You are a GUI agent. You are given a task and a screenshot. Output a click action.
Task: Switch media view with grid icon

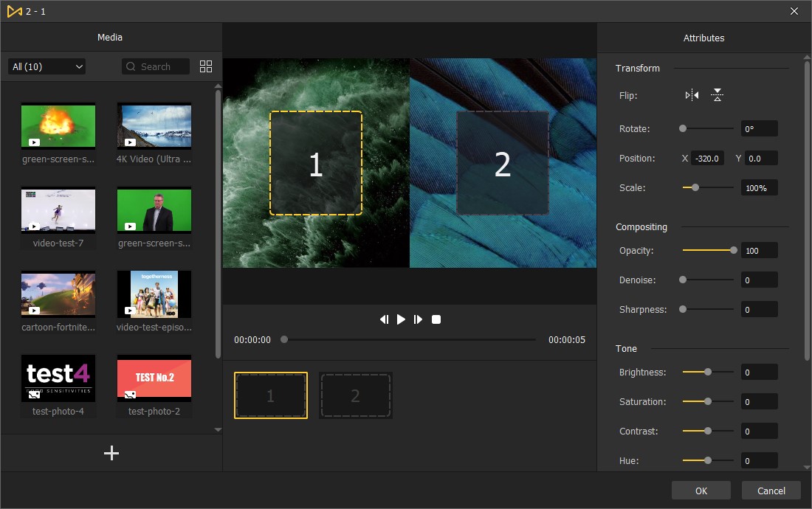click(206, 66)
